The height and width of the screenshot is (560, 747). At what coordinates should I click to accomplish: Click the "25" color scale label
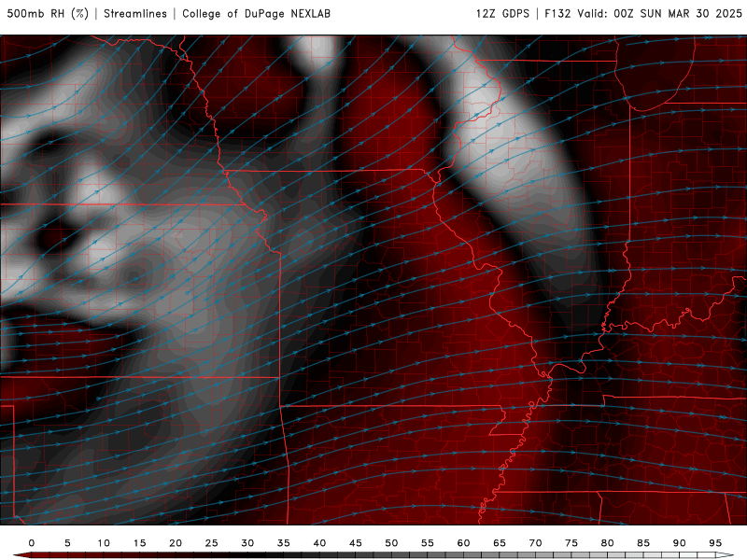coord(212,543)
